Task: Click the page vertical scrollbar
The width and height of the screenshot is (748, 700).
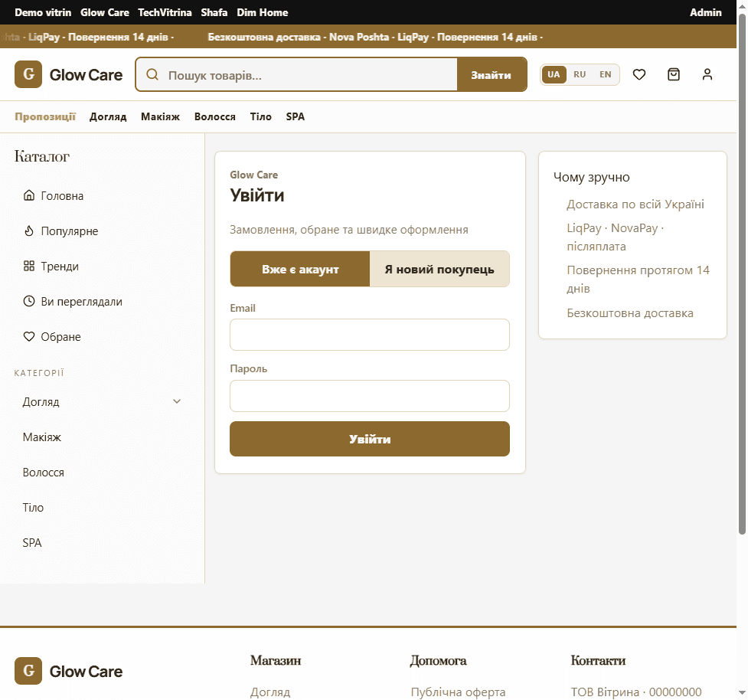Action: click(x=743, y=274)
